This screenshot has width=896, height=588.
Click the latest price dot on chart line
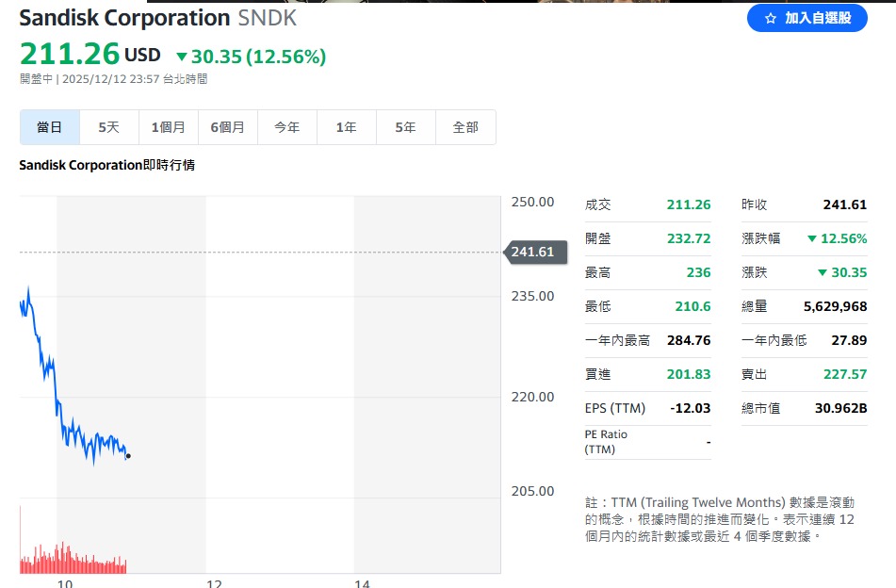128,456
